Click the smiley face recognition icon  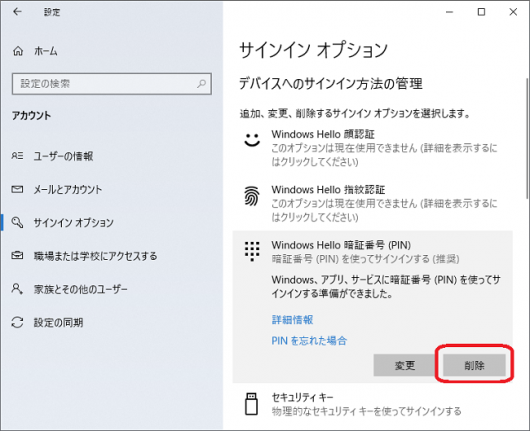[252, 140]
